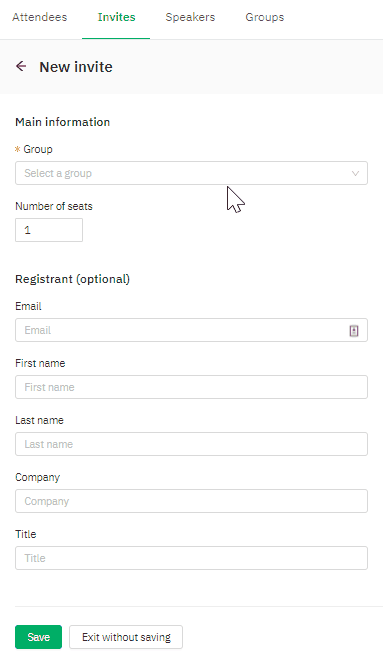Click the Company label above its field
This screenshot has width=383, height=656.
pos(38,477)
